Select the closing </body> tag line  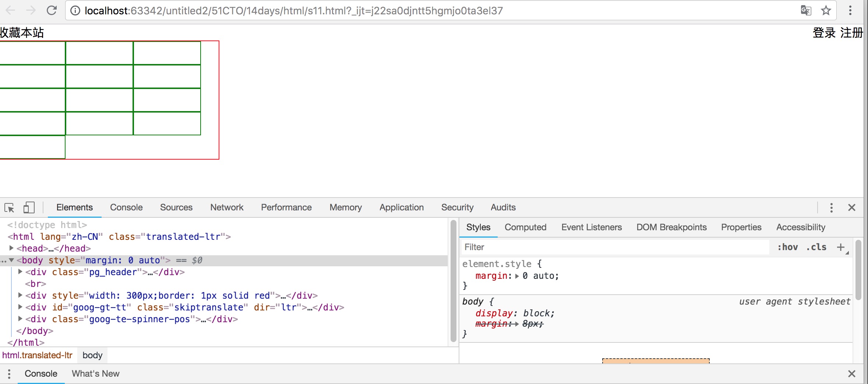pos(35,331)
